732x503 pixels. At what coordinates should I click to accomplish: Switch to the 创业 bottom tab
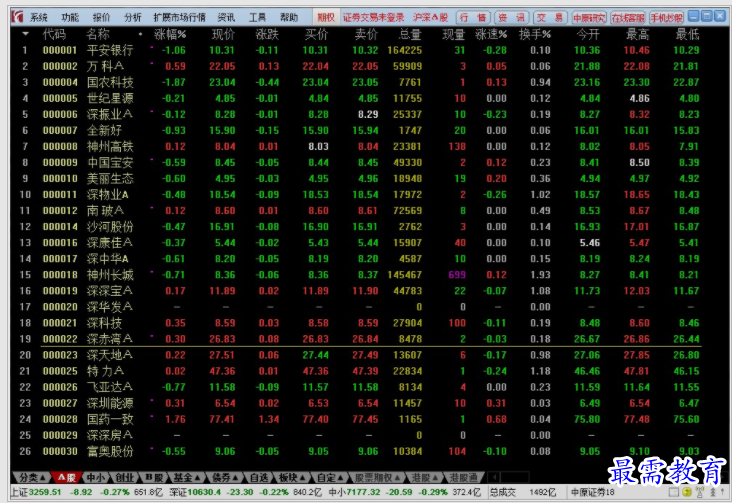124,477
